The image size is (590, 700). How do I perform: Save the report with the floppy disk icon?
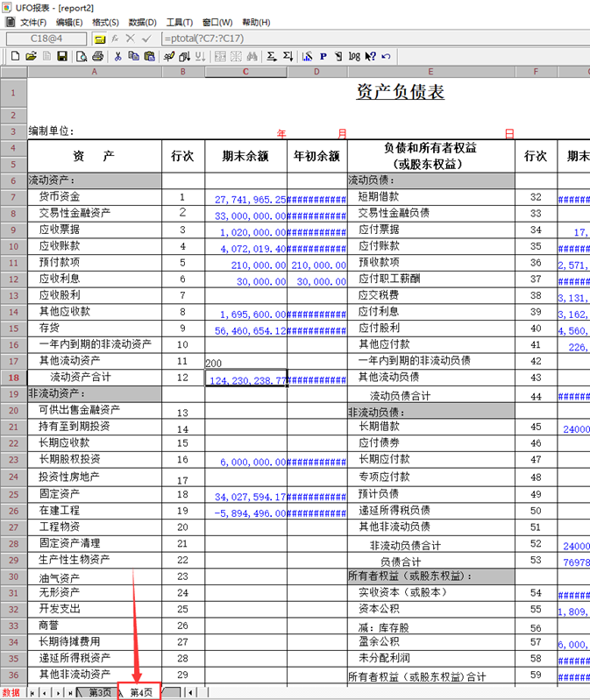tap(62, 56)
